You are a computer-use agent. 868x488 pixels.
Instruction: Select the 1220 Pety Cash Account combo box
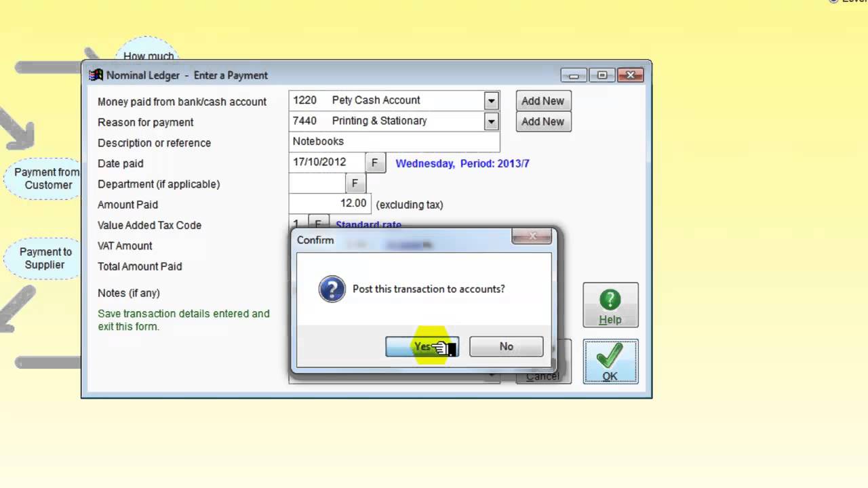tap(394, 100)
